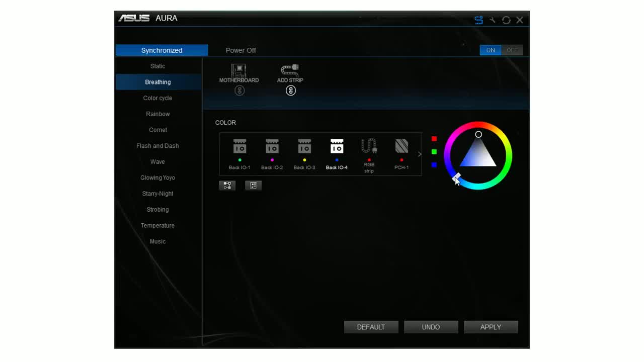The image size is (644, 362).
Task: Choose the Strobing effect
Action: coord(158,210)
